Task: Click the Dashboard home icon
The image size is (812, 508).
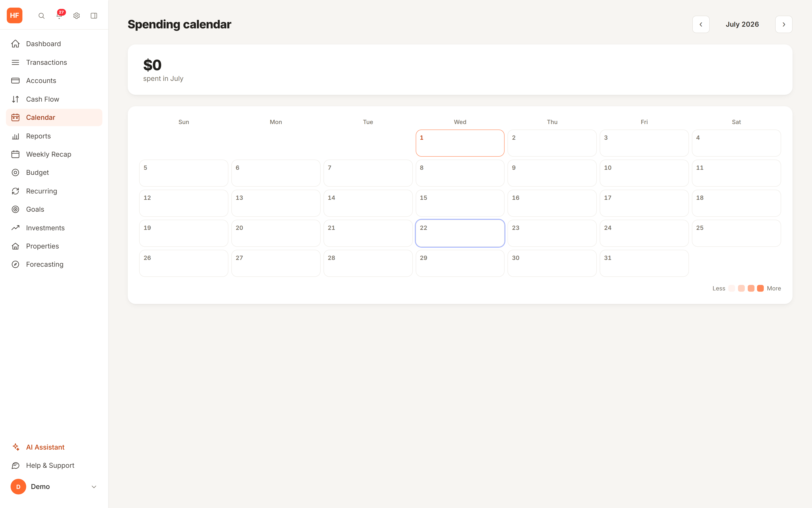Action: click(x=15, y=44)
